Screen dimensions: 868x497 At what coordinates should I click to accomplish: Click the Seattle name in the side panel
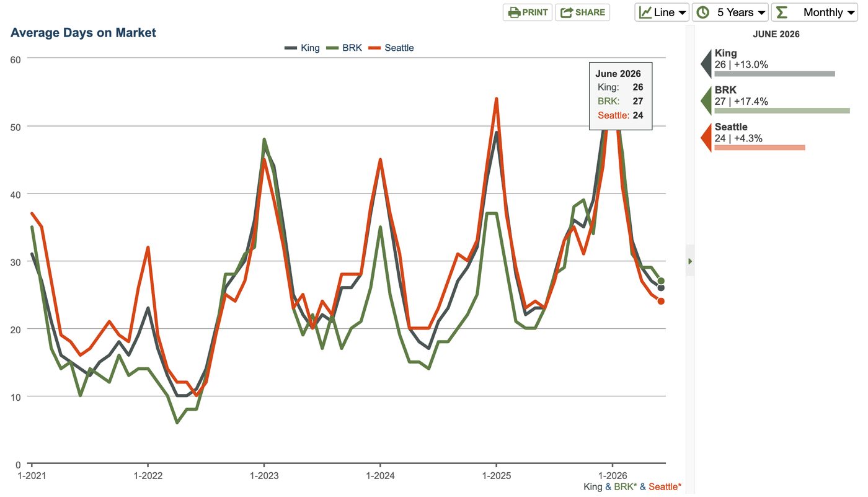731,127
